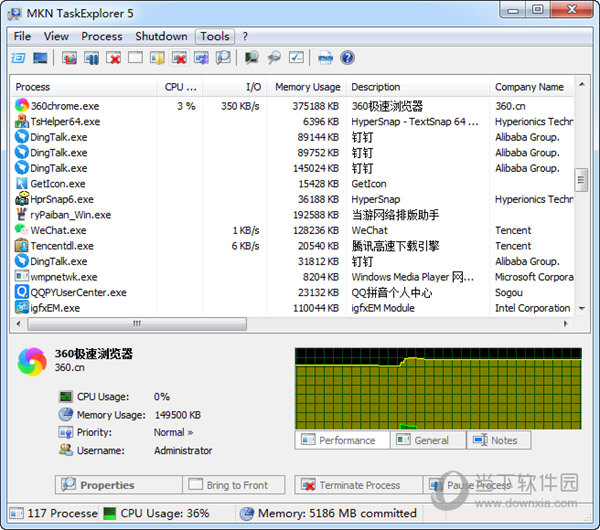The image size is (600, 530).
Task: Click the 360chrome.exe process icon
Action: 22,106
